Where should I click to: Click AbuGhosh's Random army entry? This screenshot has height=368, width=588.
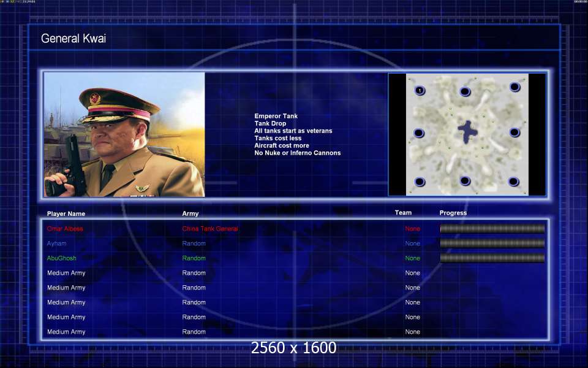[194, 258]
